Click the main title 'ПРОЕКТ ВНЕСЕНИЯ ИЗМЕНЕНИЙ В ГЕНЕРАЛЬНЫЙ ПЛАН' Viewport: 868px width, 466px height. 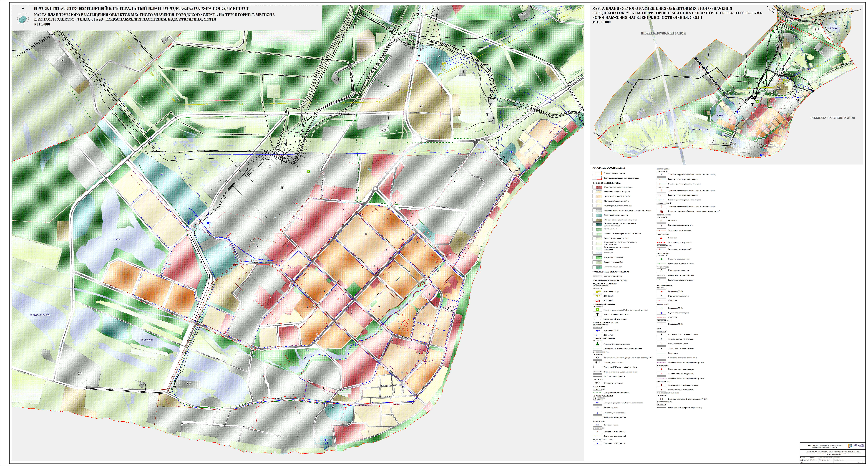(x=141, y=8)
